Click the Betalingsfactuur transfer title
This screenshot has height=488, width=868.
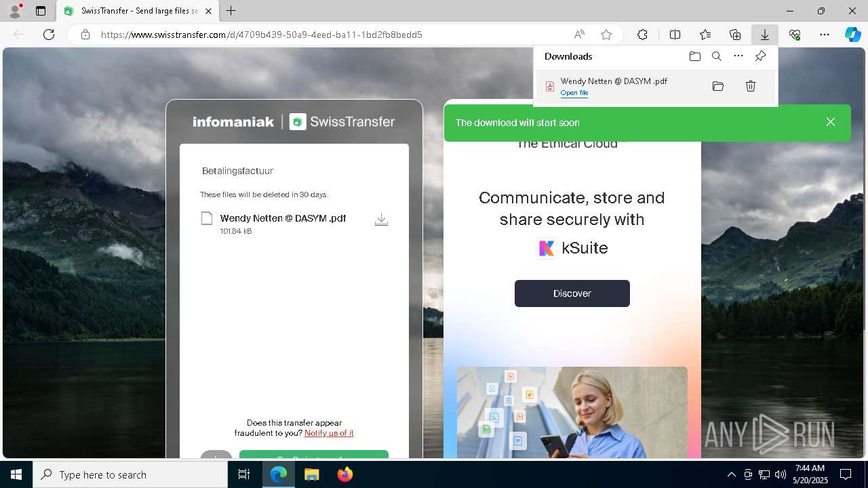coord(237,171)
